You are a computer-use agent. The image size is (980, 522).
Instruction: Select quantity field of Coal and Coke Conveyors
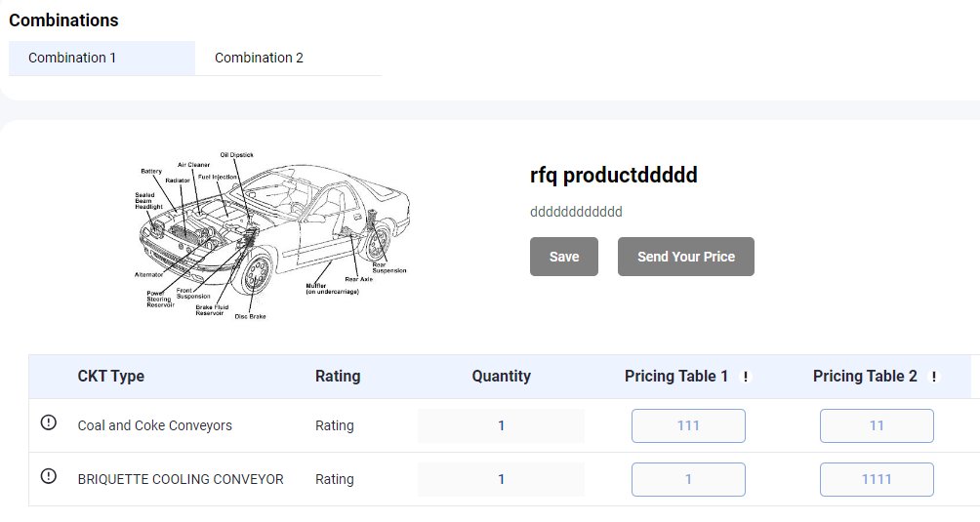point(502,425)
